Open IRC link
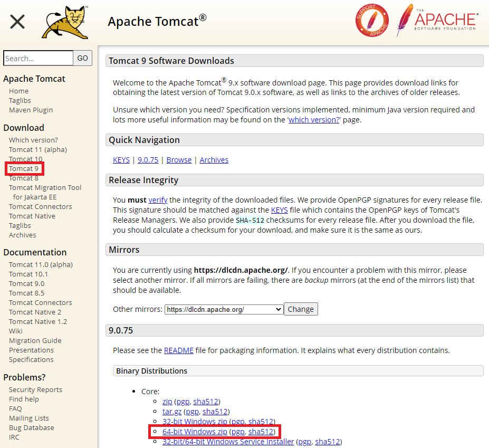 (x=14, y=437)
